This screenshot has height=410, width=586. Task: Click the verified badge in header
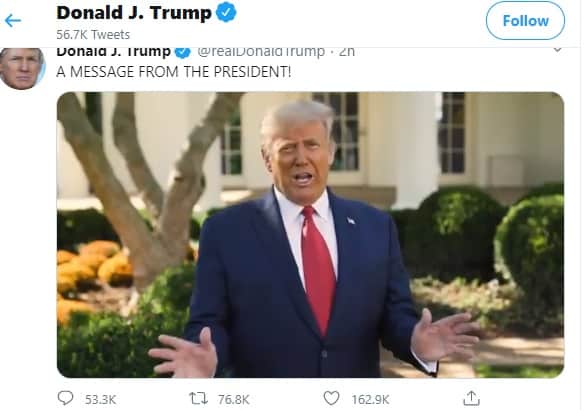click(x=226, y=12)
